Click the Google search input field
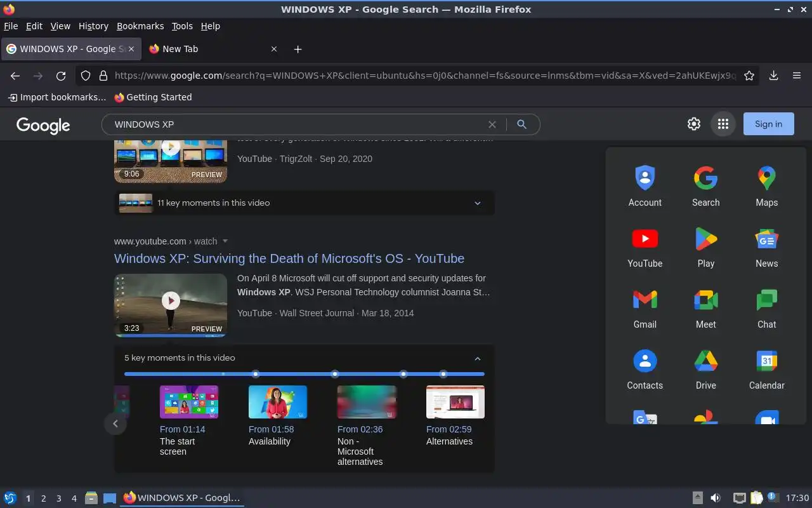812x508 pixels. (298, 124)
